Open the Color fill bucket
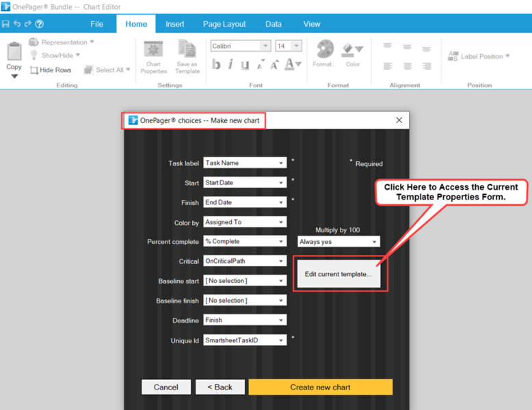This screenshot has width=532, height=410. click(x=353, y=54)
